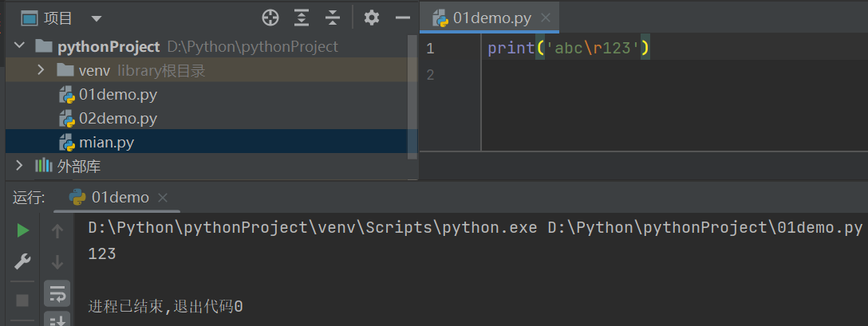Open run configuration wrench icon

[23, 261]
